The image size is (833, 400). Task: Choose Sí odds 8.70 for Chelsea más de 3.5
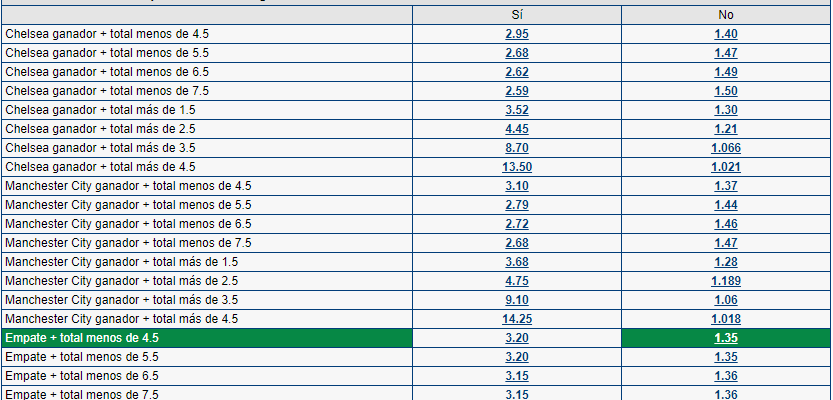point(516,148)
